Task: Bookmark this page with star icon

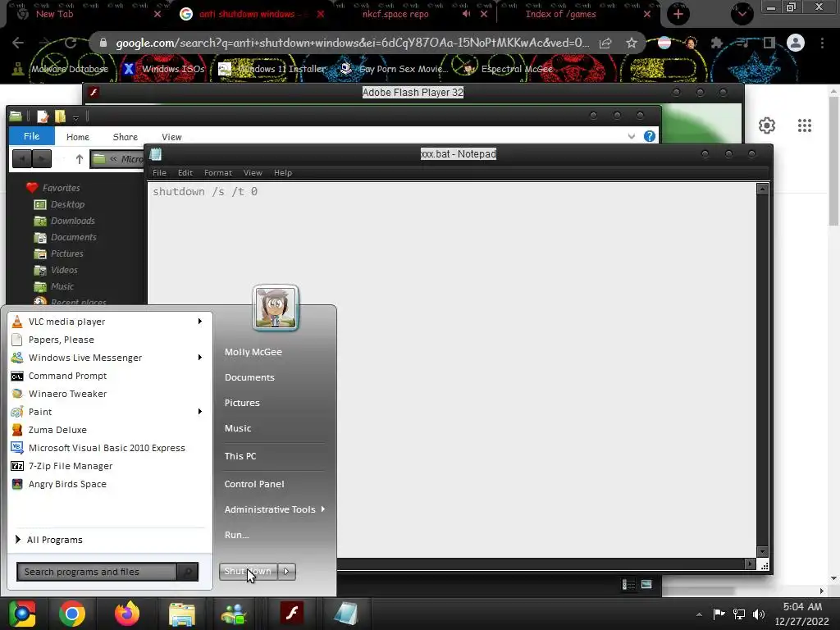Action: pos(632,43)
